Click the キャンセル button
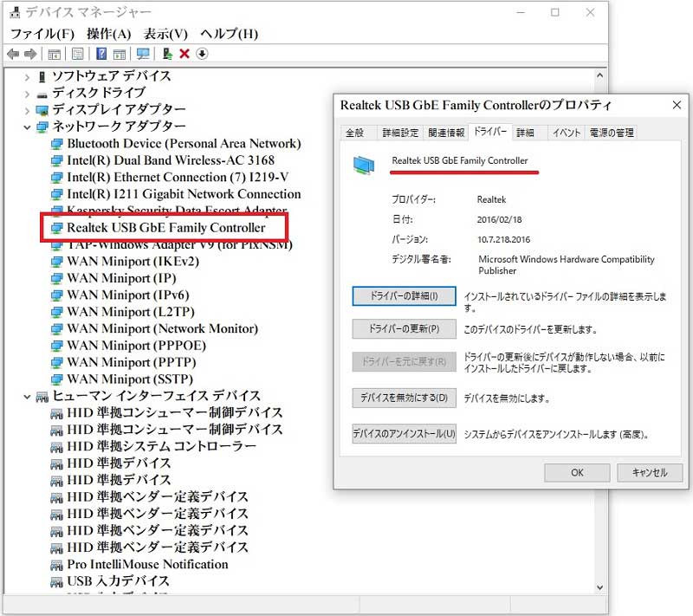 (649, 472)
